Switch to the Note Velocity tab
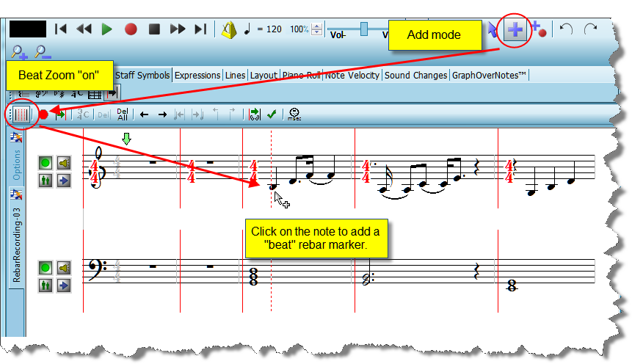The width and height of the screenshot is (632, 364). pos(352,75)
